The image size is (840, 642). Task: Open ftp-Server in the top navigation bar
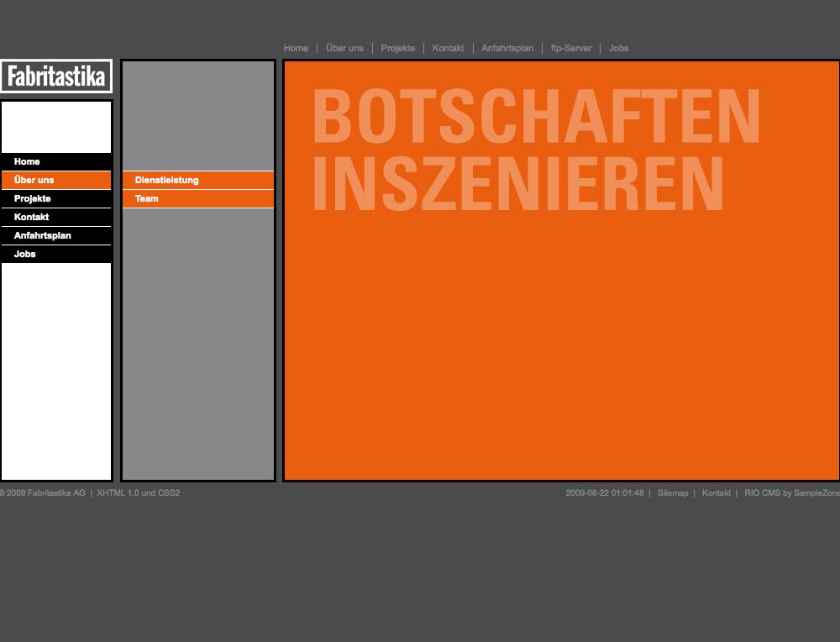pyautogui.click(x=571, y=48)
